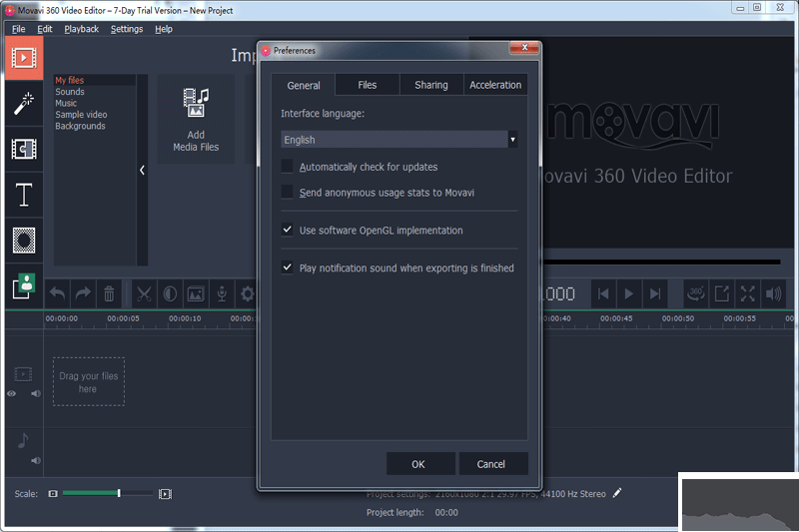Click the timeline Scale slider handle
The height and width of the screenshot is (532, 799).
click(119, 493)
